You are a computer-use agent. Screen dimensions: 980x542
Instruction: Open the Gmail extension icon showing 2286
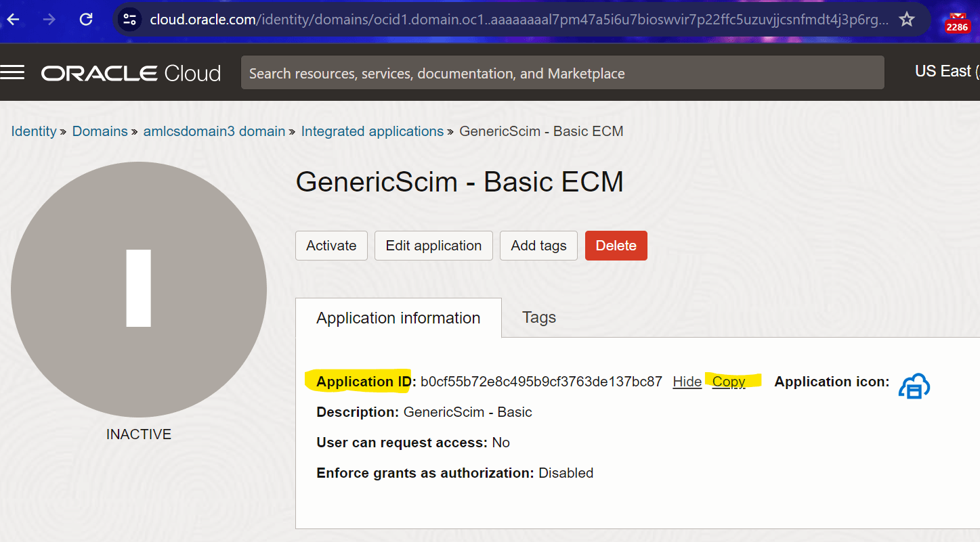957,22
